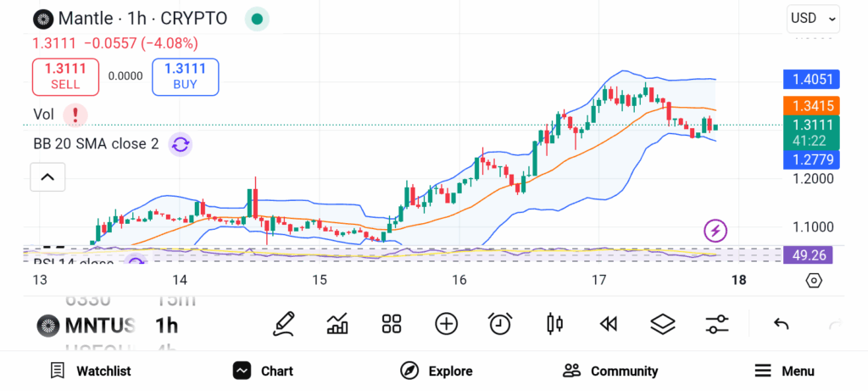Viewport: 868px width, 391px height.
Task: Open the sliders chart settings icon
Action: [717, 324]
